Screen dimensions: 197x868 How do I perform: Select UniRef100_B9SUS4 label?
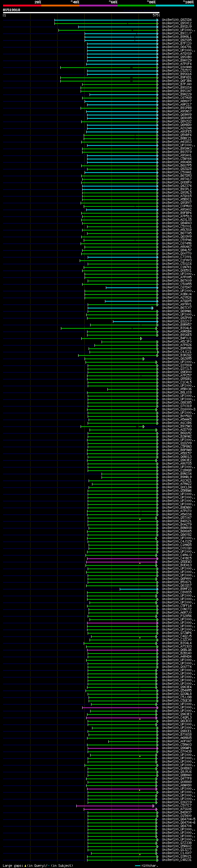coord(176,88)
